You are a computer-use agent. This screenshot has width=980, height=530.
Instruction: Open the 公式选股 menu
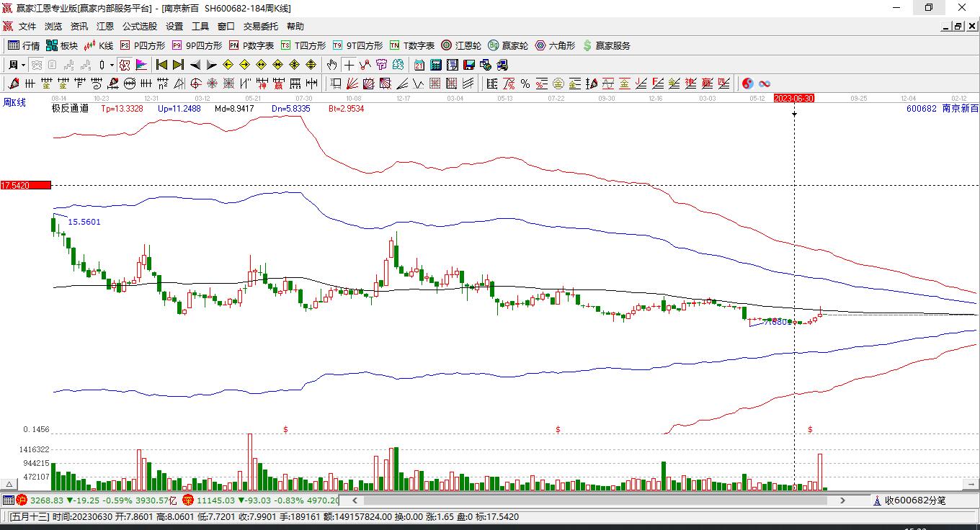tap(140, 27)
